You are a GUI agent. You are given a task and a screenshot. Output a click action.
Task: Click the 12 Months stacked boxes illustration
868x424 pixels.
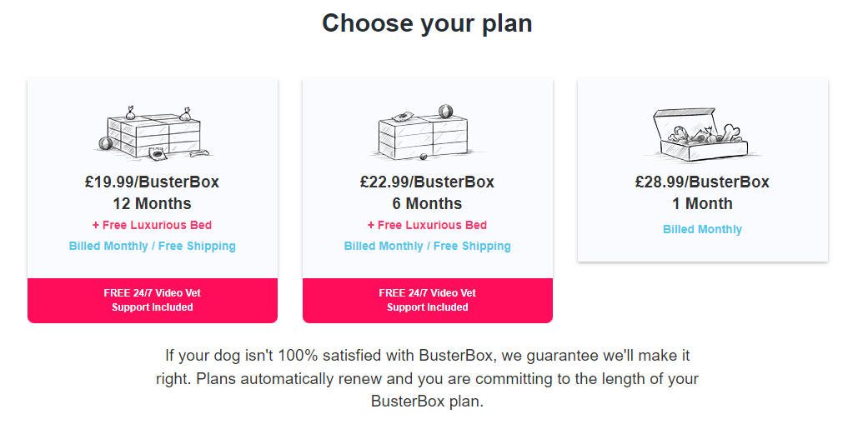tap(152, 133)
